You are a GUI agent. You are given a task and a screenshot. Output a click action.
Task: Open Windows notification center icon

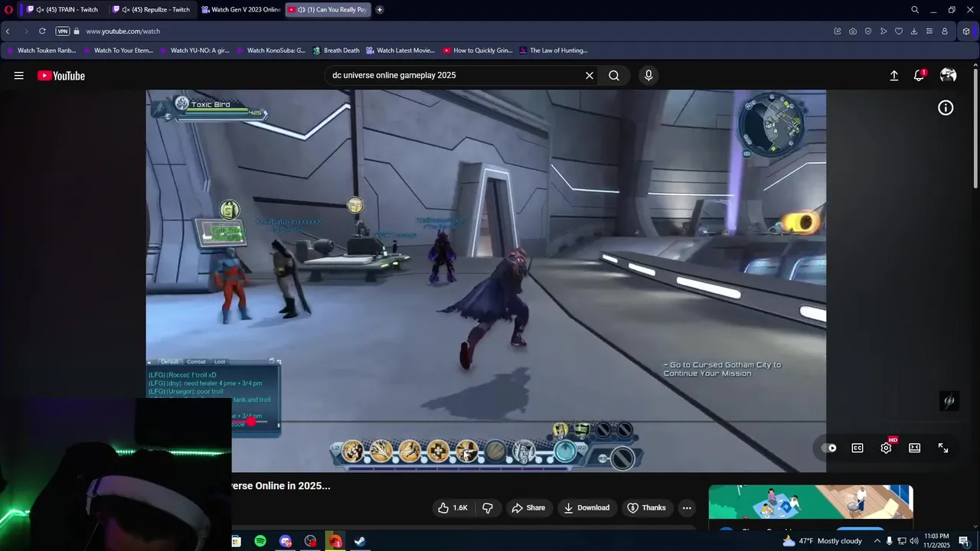point(964,541)
